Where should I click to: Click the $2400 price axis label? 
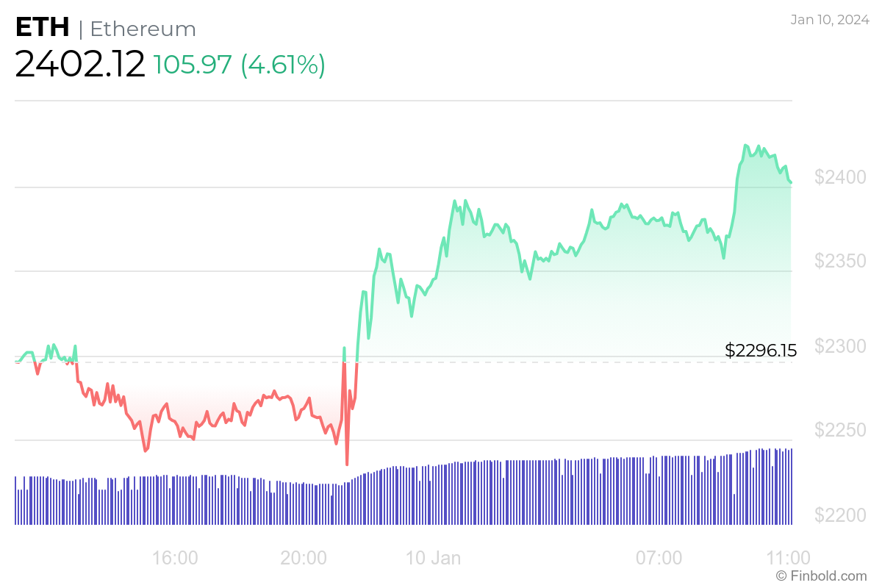[839, 177]
